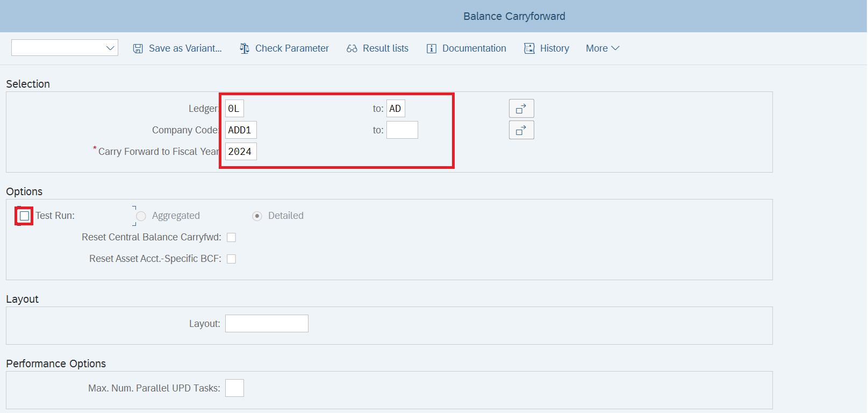Click the Save as Variant disk icon
The height and width of the screenshot is (413, 868).
coord(138,48)
